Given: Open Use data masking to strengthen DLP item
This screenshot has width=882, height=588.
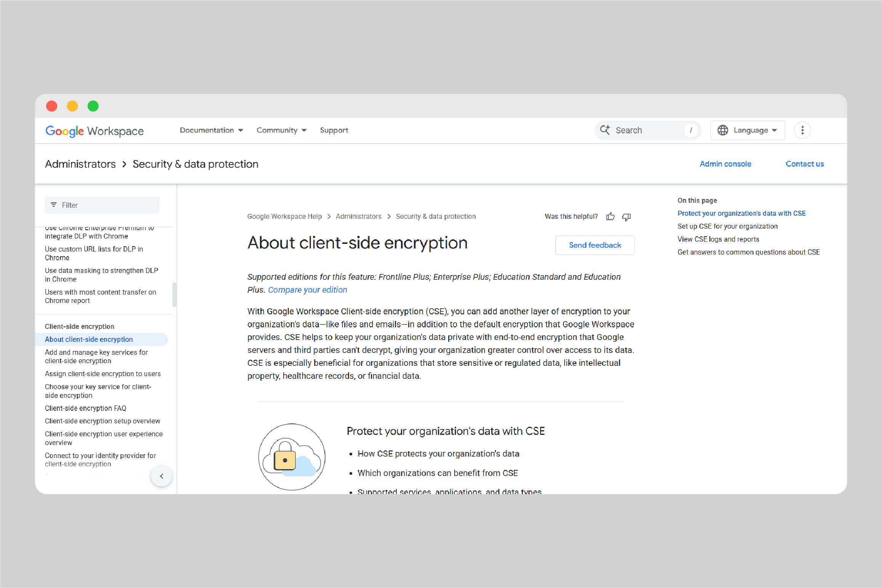Looking at the screenshot, I should tap(101, 275).
